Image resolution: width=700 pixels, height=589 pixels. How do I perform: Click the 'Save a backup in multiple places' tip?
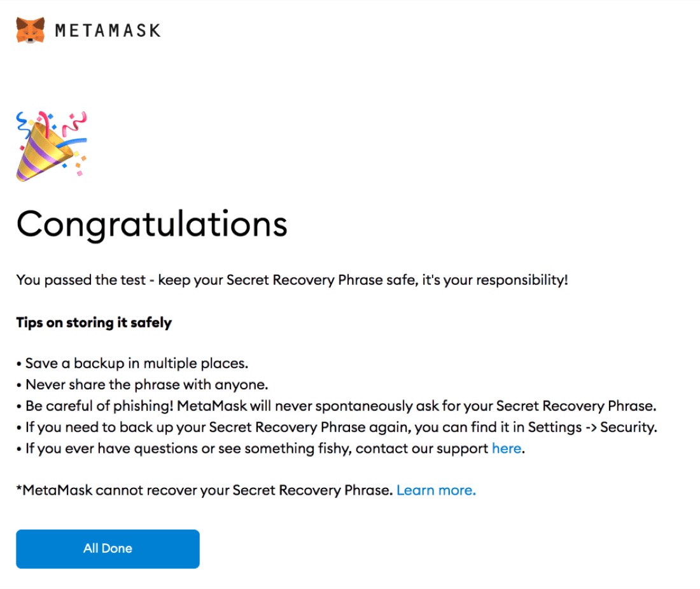coord(136,364)
